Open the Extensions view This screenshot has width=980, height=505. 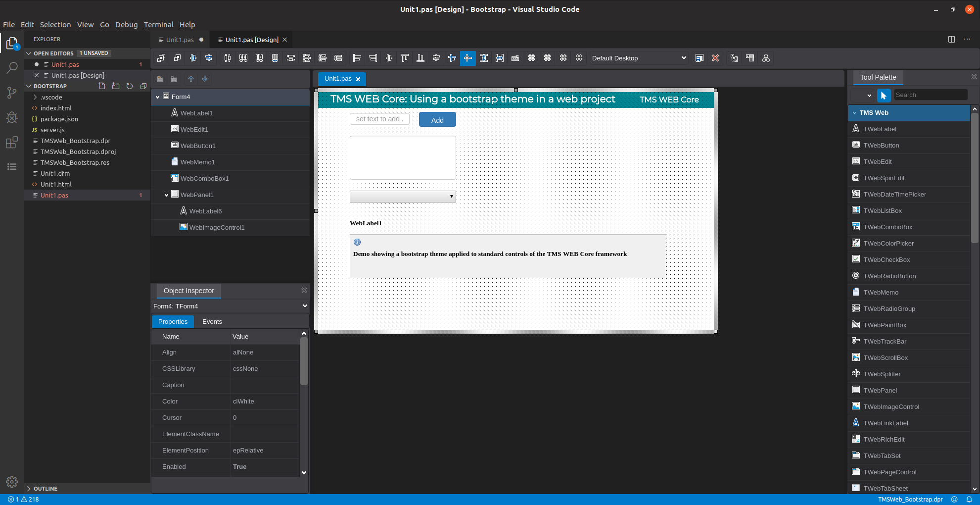(12, 143)
